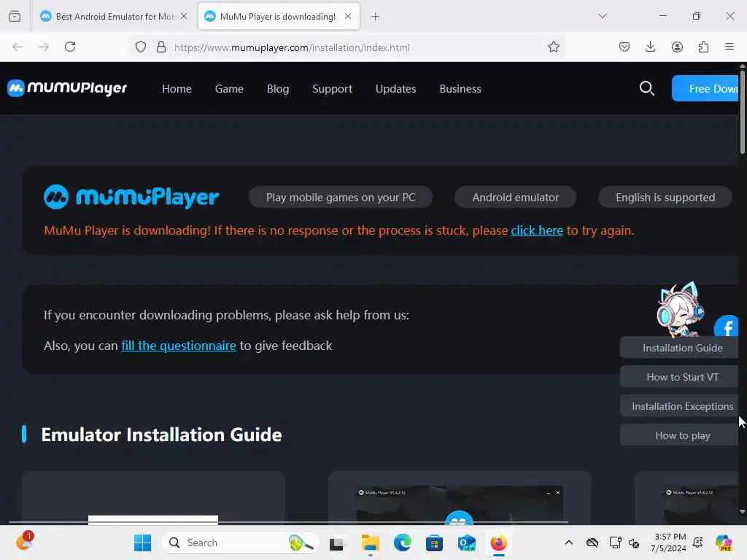Viewport: 747px width, 560px height.
Task: Open the Business menu item
Action: [x=460, y=88]
